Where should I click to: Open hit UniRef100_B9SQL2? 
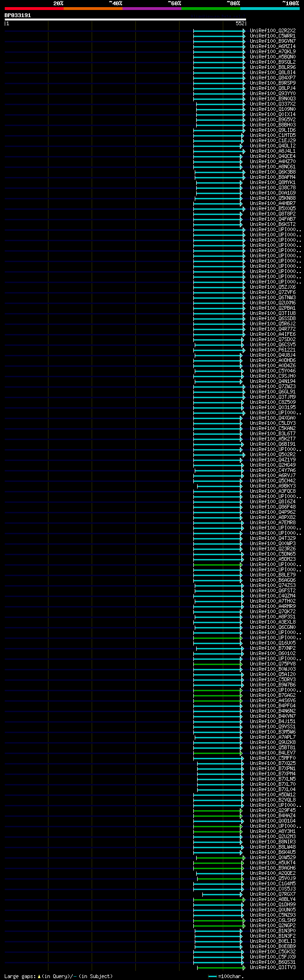[x=273, y=62]
